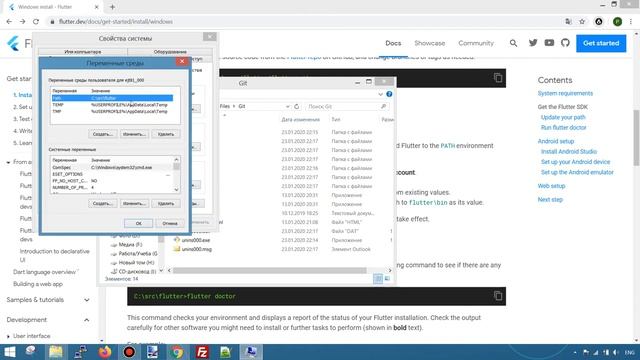Open Flutter's YouTube channel icon

tap(549, 43)
